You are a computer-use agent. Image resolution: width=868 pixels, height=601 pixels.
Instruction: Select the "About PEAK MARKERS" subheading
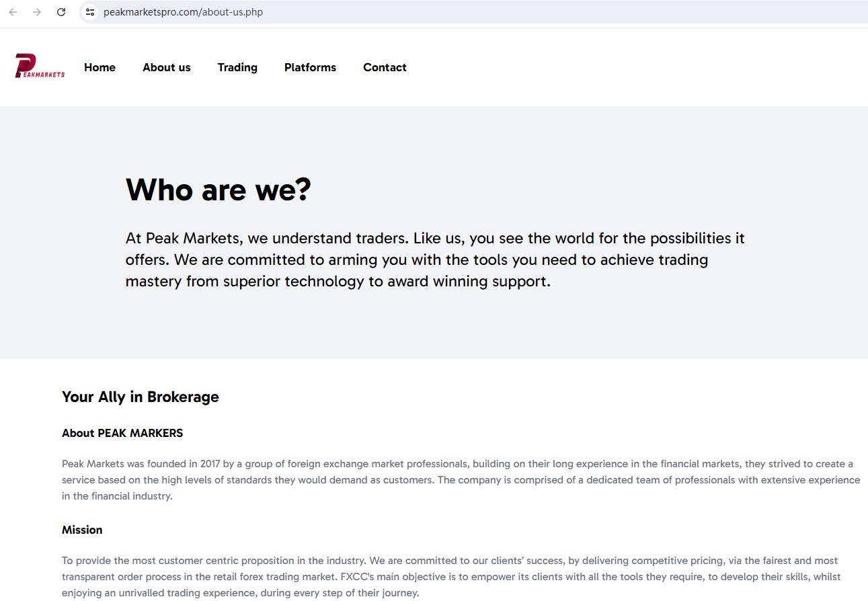pos(122,433)
